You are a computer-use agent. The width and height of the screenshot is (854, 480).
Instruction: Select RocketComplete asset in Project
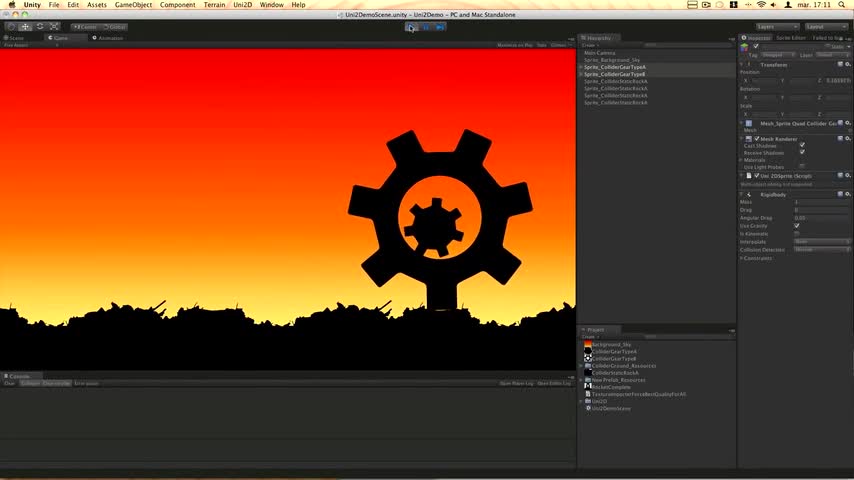coord(611,387)
